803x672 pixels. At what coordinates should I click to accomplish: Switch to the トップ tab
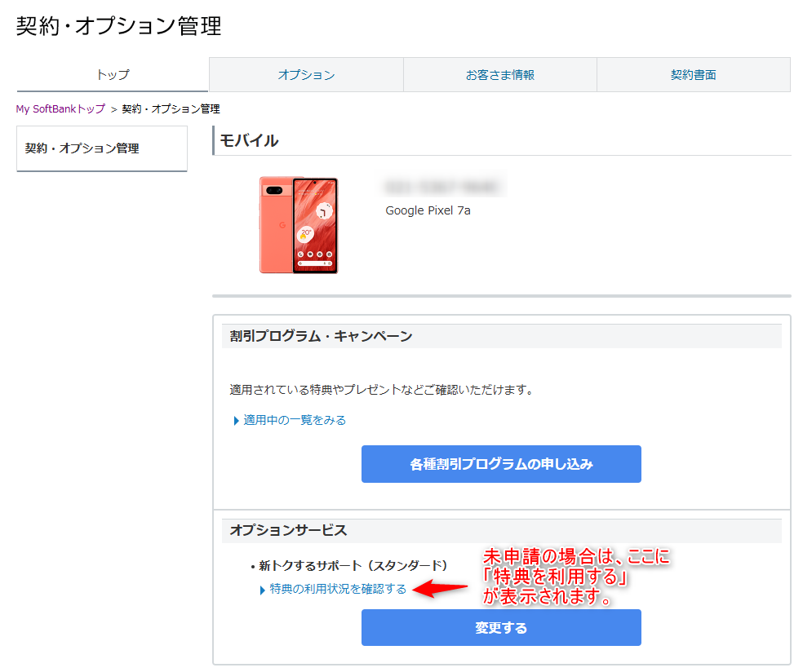113,75
